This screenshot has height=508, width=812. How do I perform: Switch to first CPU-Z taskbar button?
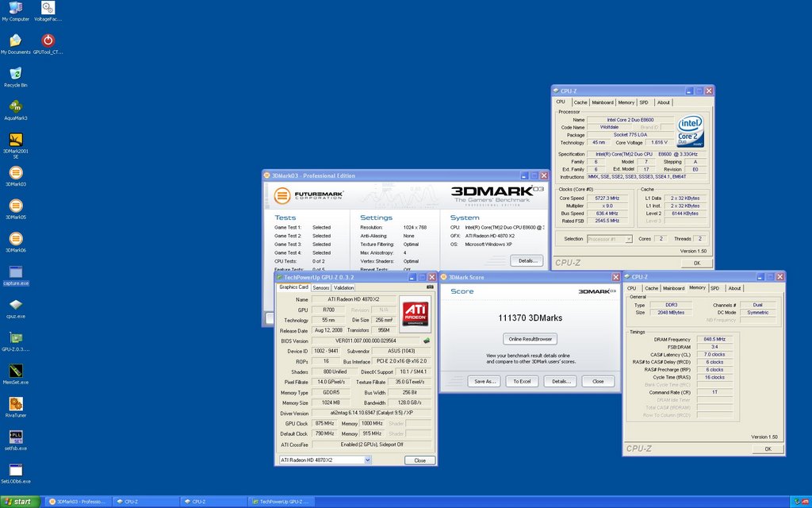coord(147,502)
